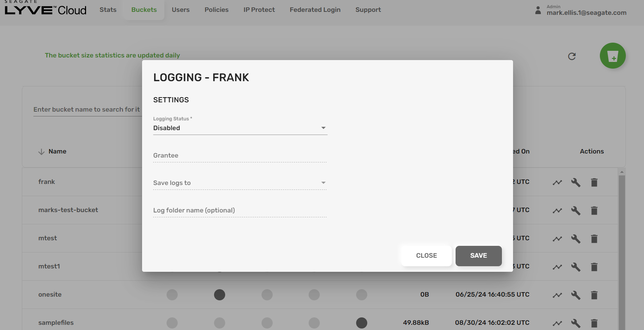Open the Federated Login tab
The height and width of the screenshot is (330, 644).
pyautogui.click(x=315, y=10)
